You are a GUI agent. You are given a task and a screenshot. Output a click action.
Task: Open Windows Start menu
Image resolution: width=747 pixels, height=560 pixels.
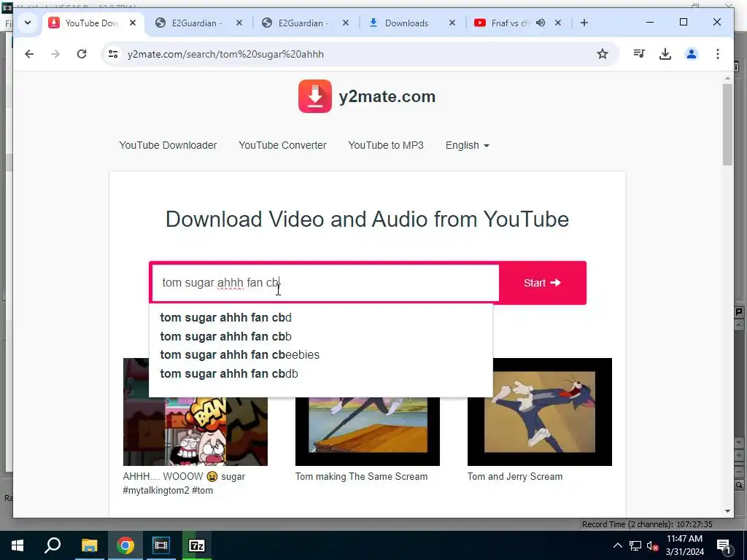18,545
